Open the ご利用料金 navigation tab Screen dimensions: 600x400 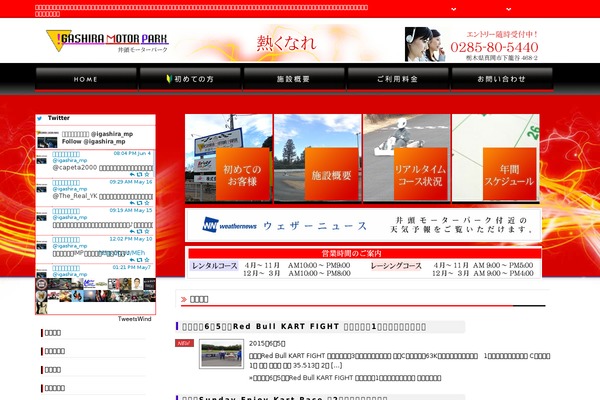398,79
